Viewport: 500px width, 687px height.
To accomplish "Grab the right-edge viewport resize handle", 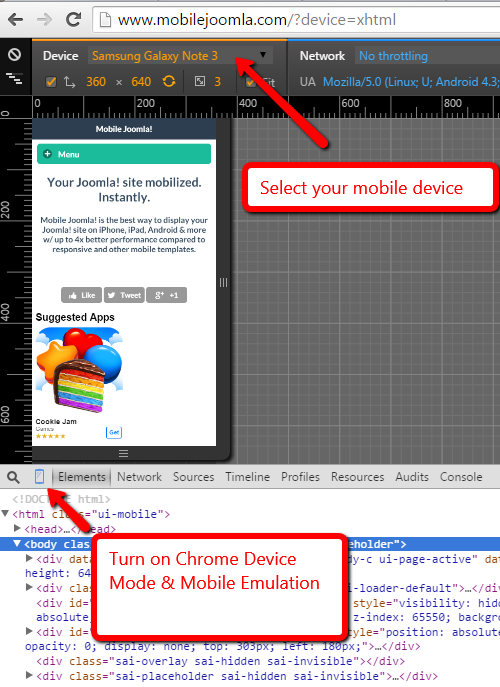I will point(223,283).
